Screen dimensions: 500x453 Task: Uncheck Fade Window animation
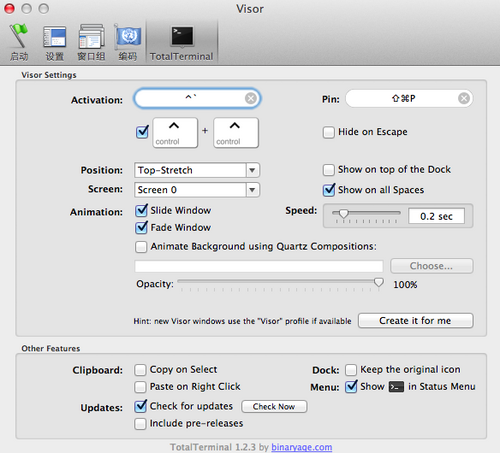click(x=141, y=227)
